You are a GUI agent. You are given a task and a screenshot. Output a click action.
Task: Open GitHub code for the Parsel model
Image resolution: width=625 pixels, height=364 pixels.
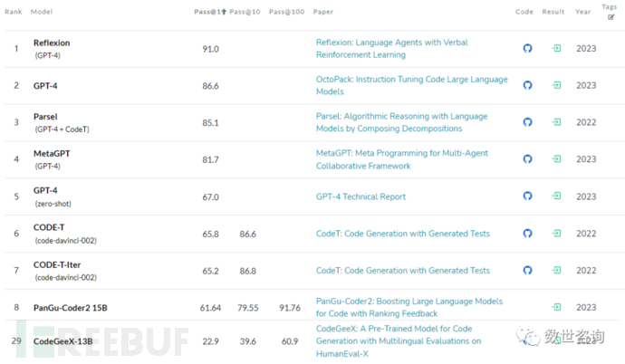(527, 122)
